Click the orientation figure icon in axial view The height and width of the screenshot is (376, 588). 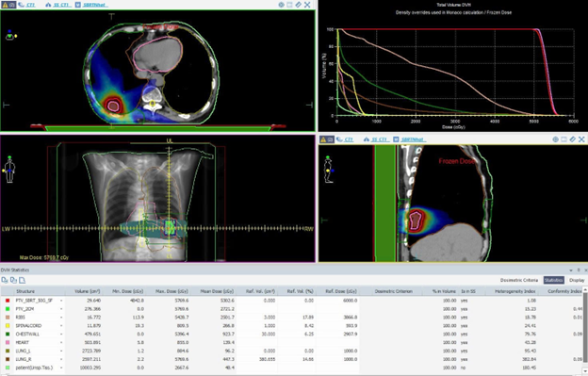click(11, 36)
